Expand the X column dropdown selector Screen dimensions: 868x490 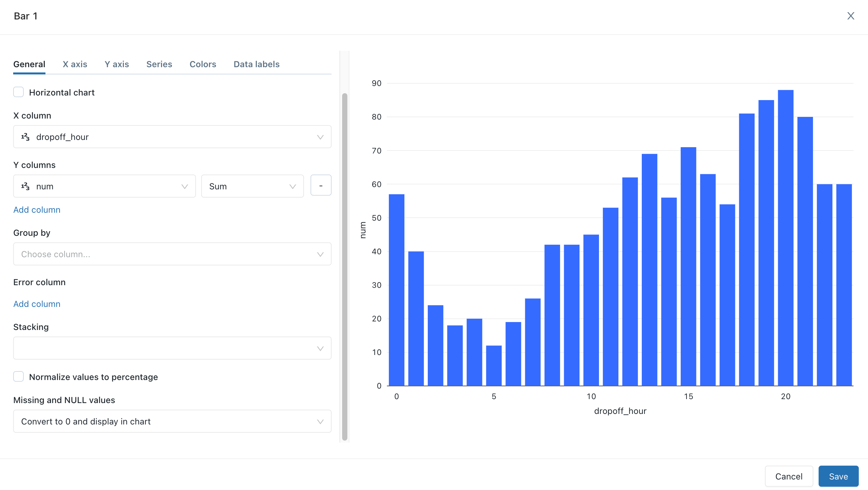(x=321, y=137)
